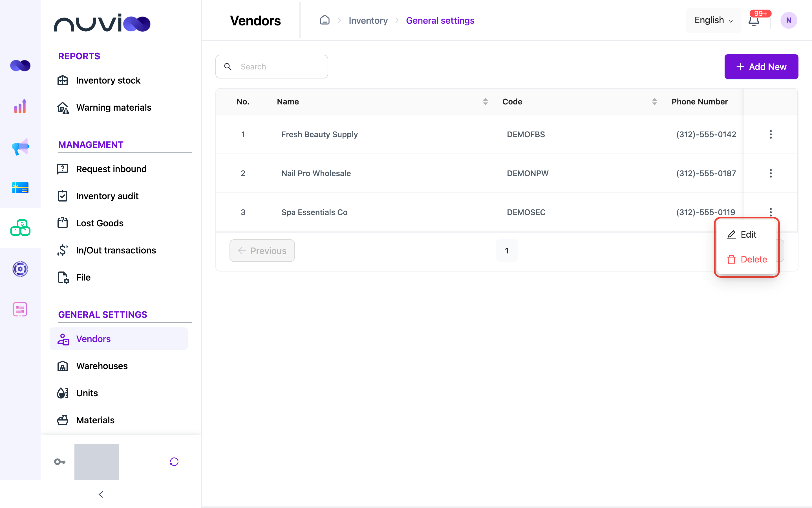Open the gift card icon in rail
The image size is (812, 508).
point(20,187)
